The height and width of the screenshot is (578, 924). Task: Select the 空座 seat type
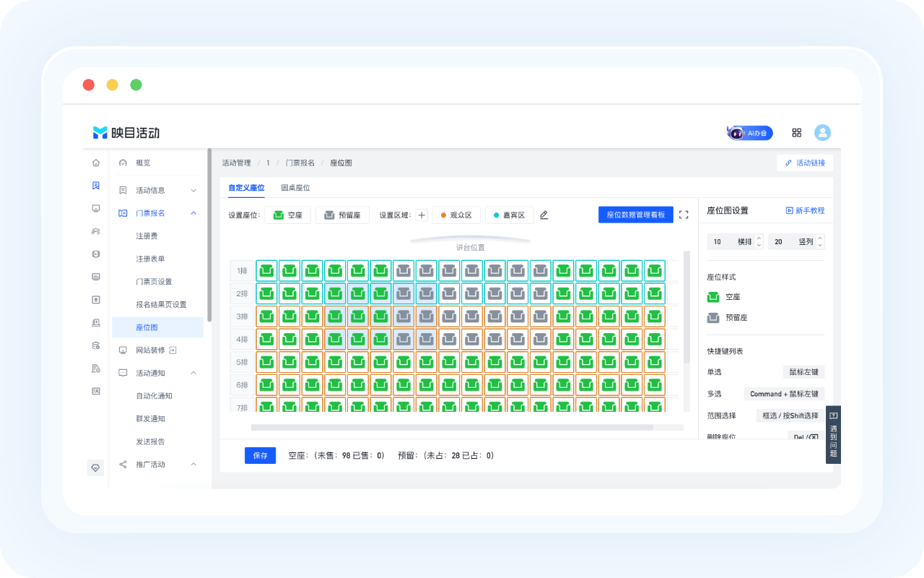pos(288,215)
